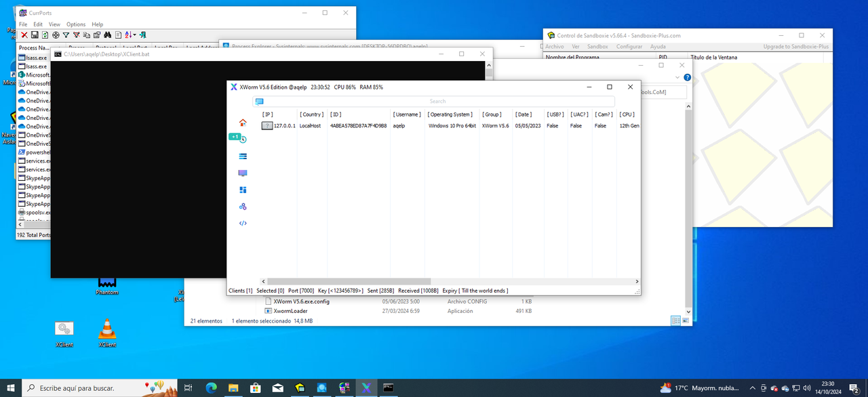This screenshot has width=868, height=397.
Task: Select the Phantom desktop icon
Action: [107, 285]
